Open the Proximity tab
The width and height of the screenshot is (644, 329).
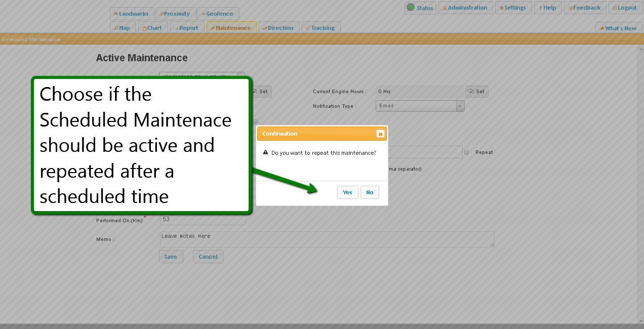[x=175, y=14]
